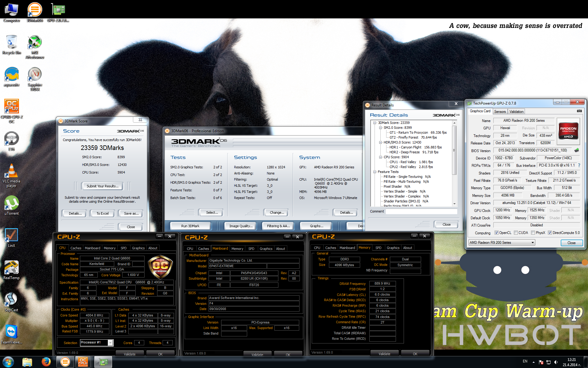Launch MSI Afterburner from desktop
Screen dimensions: 588x368
point(35,47)
